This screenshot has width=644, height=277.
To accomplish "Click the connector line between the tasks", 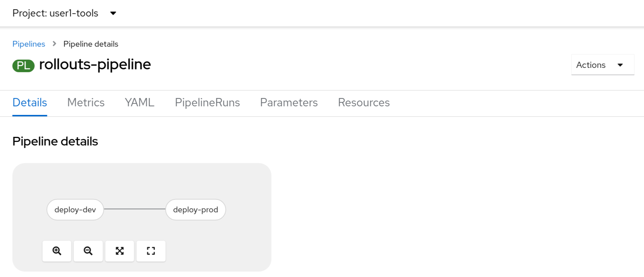I will 135,209.
